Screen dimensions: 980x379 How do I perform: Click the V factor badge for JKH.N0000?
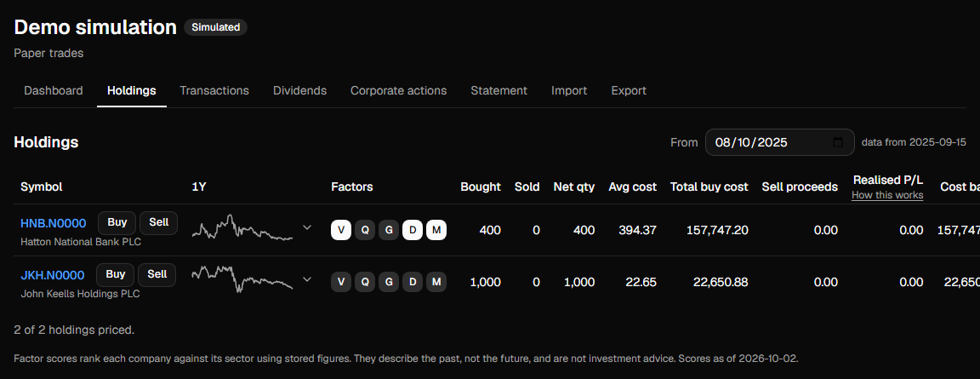pos(340,282)
